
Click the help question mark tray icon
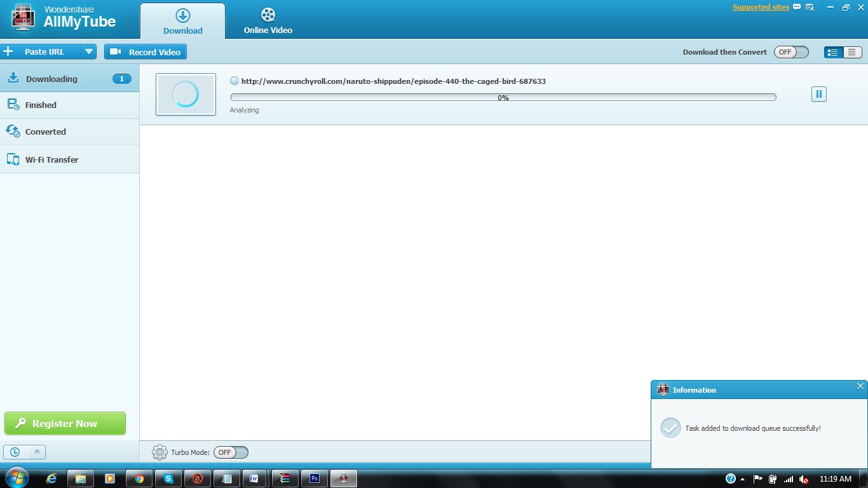[x=731, y=478]
